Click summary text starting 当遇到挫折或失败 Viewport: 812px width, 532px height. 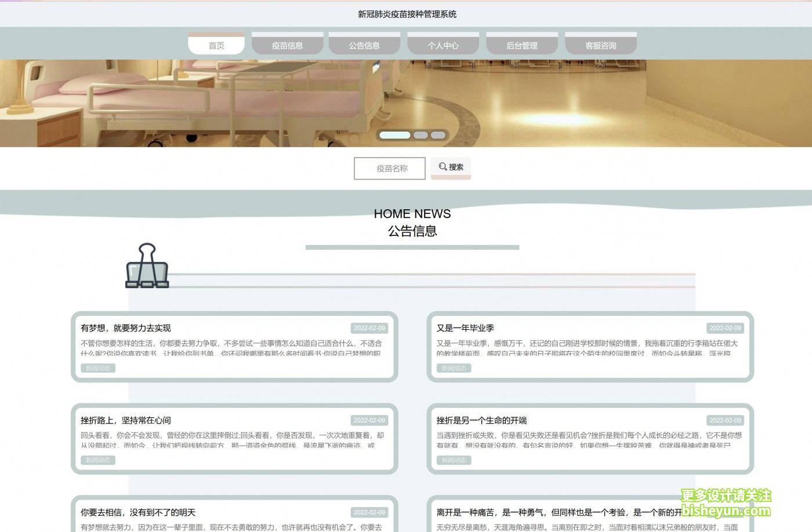point(589,440)
